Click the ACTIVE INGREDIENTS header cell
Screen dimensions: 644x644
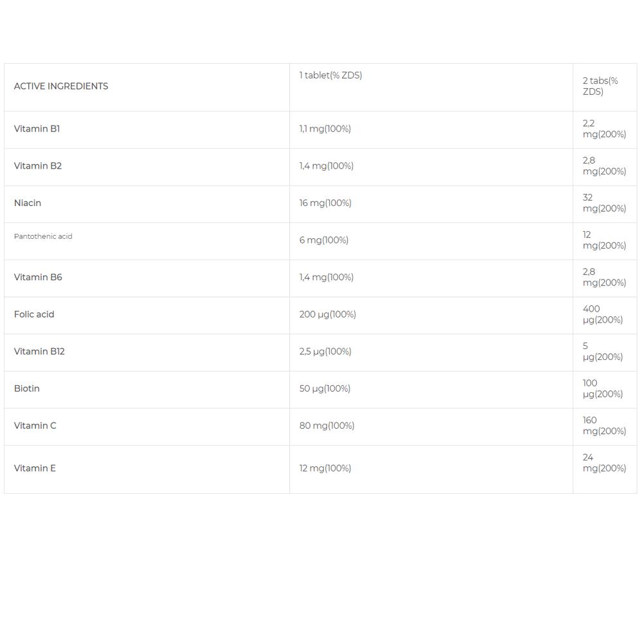tap(61, 86)
